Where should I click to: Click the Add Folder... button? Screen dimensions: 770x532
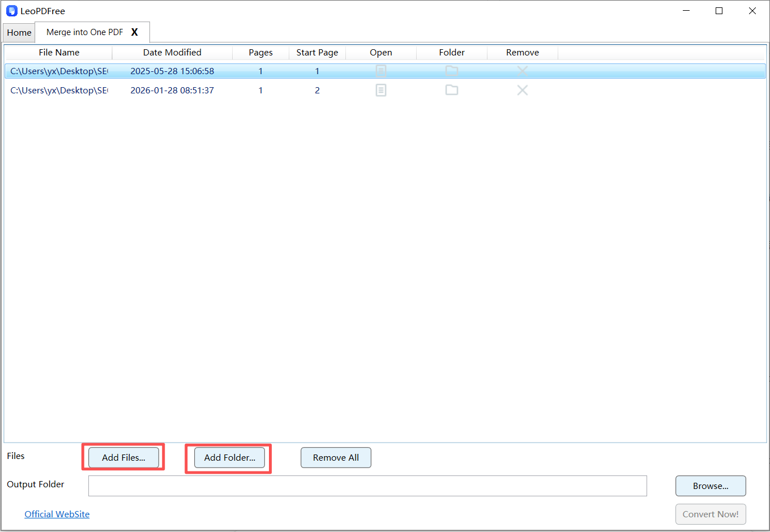pyautogui.click(x=229, y=457)
